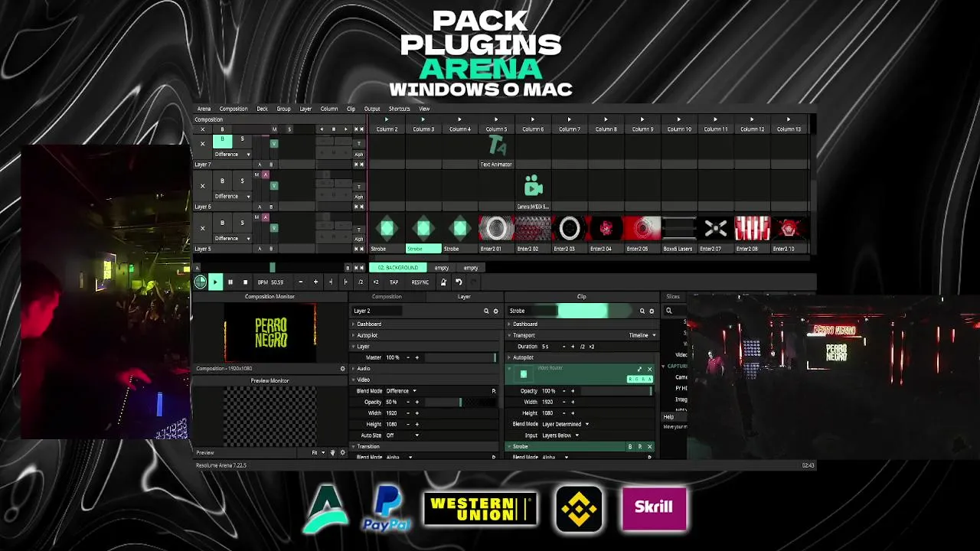
Task: Open Blend Mode Layer Determined dropdown
Action: [x=565, y=424]
